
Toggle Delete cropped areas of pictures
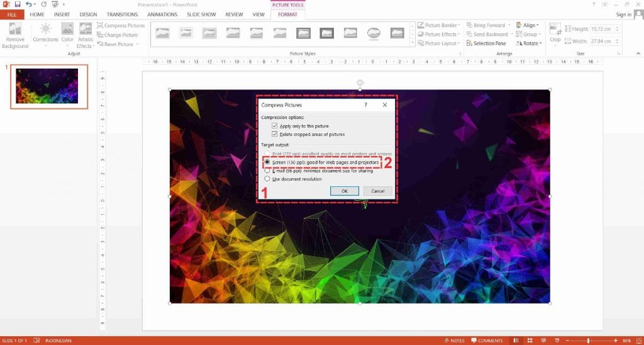[x=275, y=134]
